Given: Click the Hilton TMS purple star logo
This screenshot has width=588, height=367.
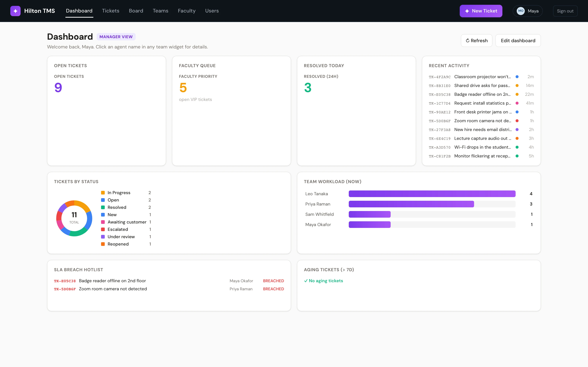Looking at the screenshot, I should pyautogui.click(x=15, y=11).
